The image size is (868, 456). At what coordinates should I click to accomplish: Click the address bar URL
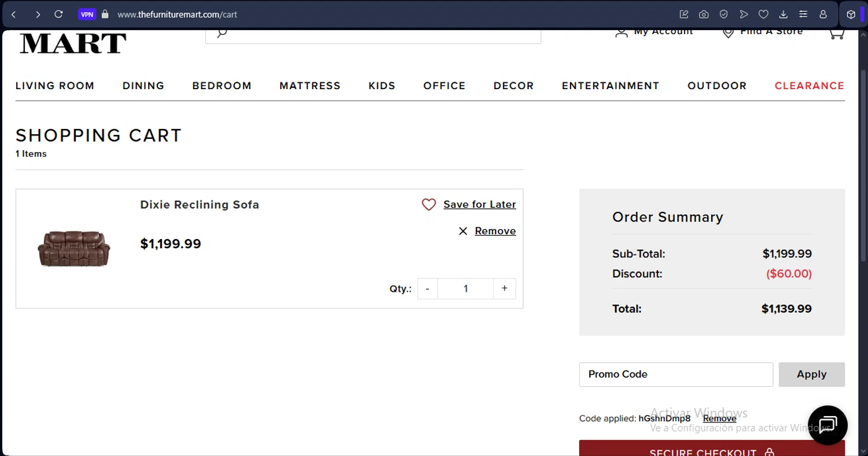click(x=177, y=14)
